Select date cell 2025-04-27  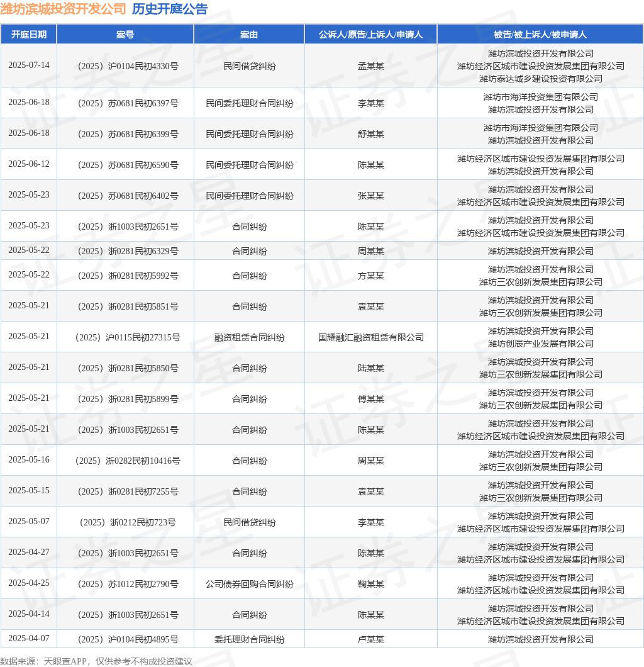pyautogui.click(x=29, y=552)
